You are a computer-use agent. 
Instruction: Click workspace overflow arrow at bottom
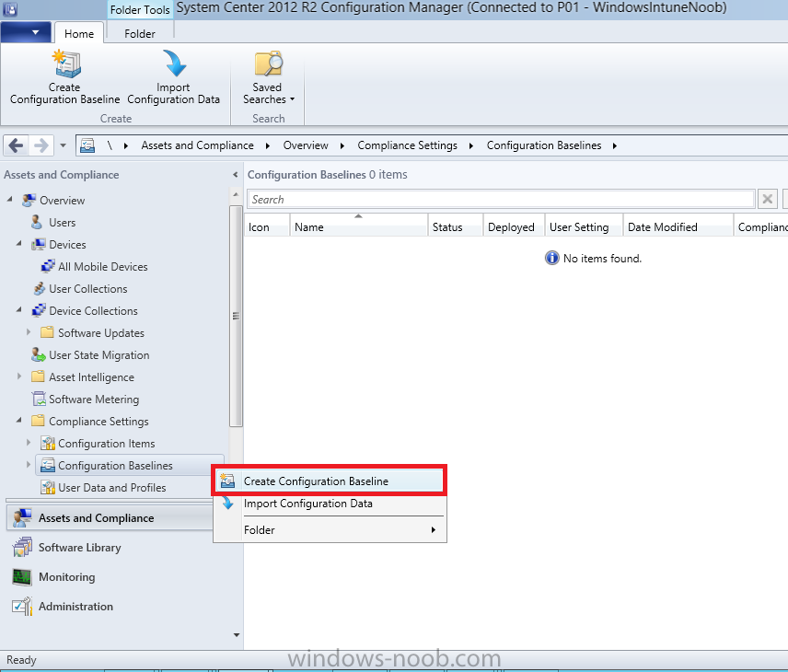point(237,635)
